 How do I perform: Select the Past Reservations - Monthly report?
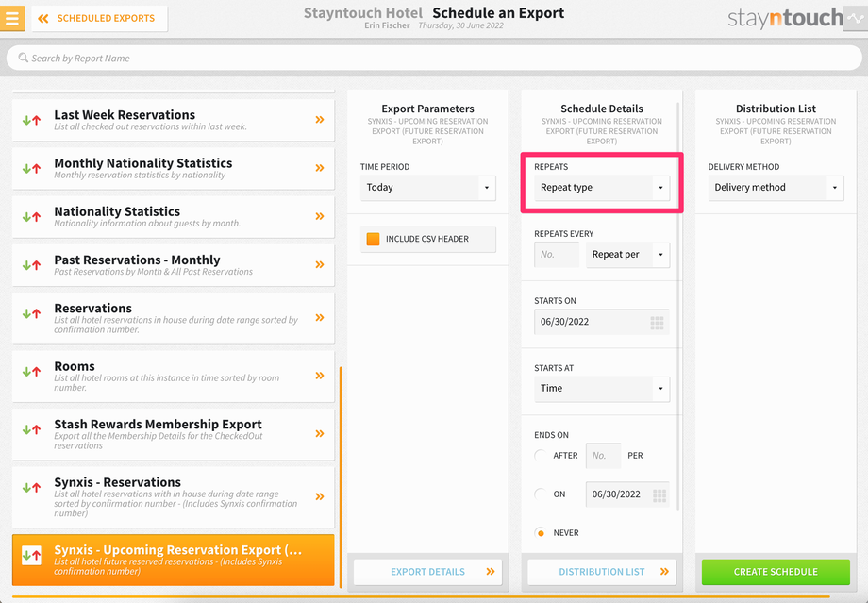coord(174,264)
